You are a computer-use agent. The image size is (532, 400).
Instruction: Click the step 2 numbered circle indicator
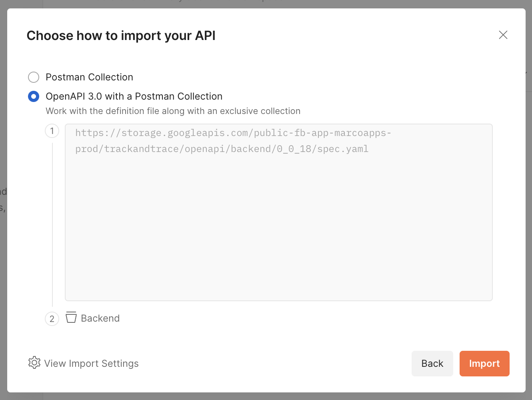pos(52,319)
